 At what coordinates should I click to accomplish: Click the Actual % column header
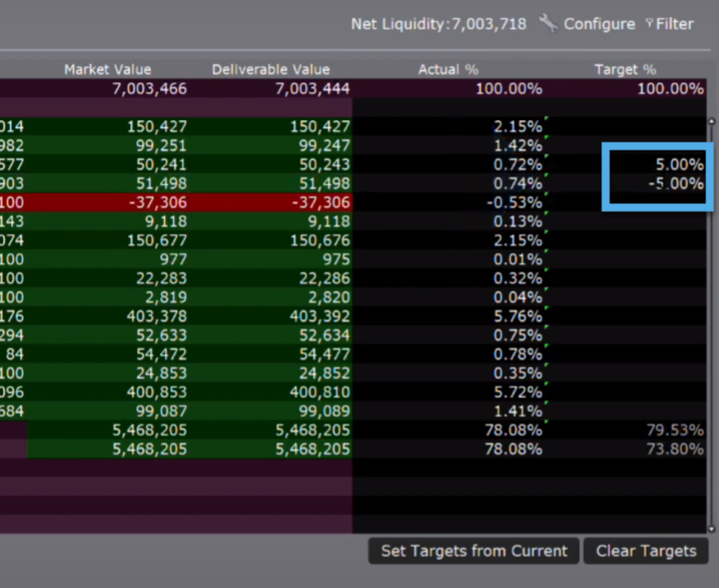click(x=448, y=69)
